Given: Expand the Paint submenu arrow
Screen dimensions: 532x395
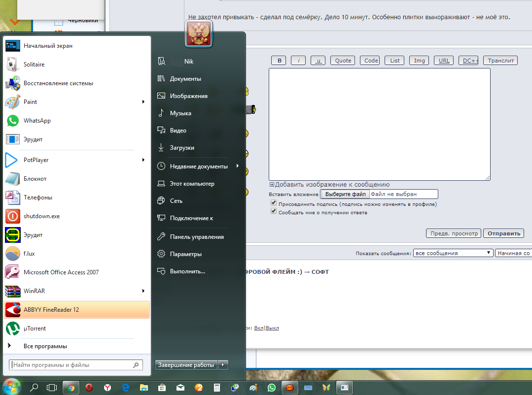Looking at the screenshot, I should (x=143, y=102).
